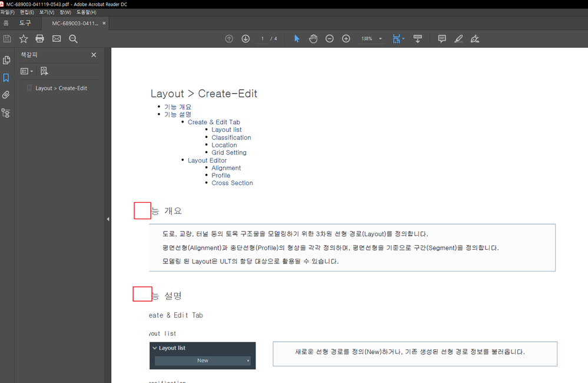The image size is (588, 383).
Task: Click the page number field
Action: point(263,39)
